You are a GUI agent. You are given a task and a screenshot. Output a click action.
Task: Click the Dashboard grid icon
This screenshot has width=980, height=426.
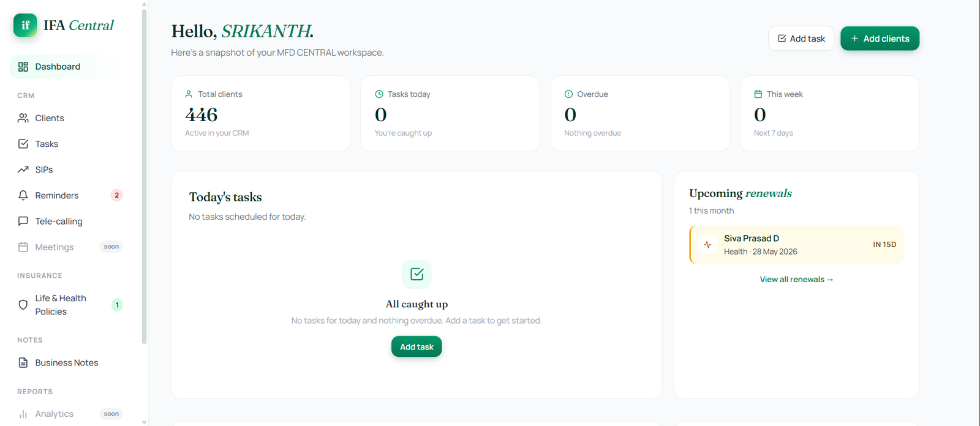pos(23,67)
